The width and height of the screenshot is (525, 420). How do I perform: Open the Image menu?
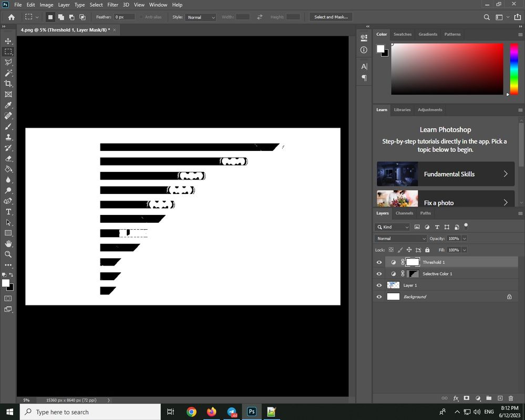(x=47, y=5)
